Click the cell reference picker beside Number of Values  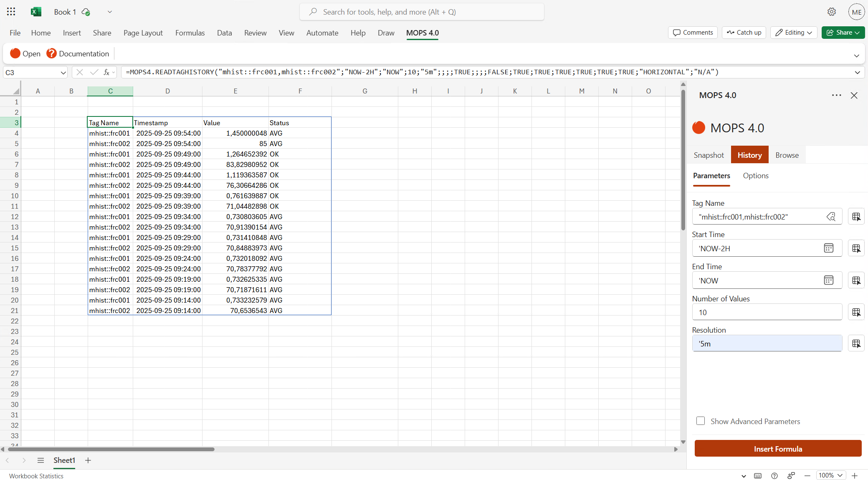click(856, 312)
